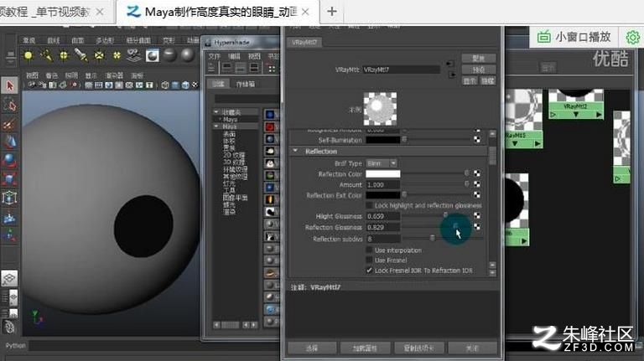Create volume light from the shelf
The height and width of the screenshot is (361, 644).
(117, 55)
